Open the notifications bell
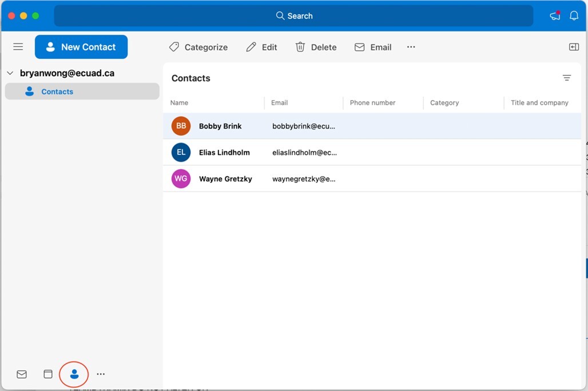Image resolution: width=588 pixels, height=391 pixels. (x=574, y=15)
